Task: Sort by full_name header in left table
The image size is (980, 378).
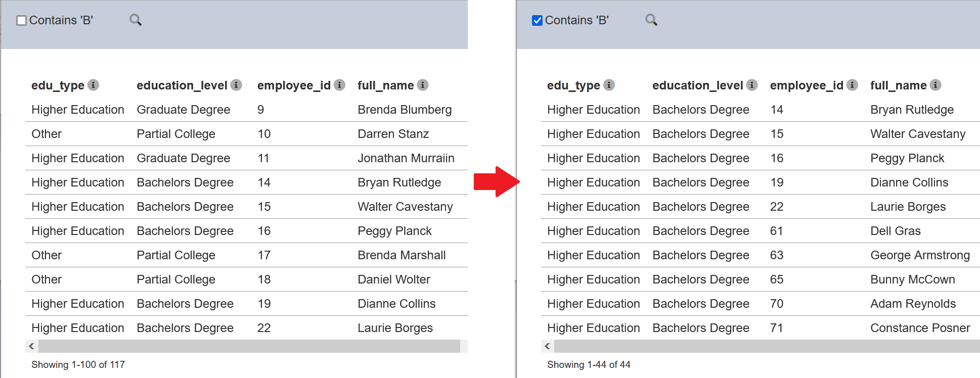Action: pos(386,85)
